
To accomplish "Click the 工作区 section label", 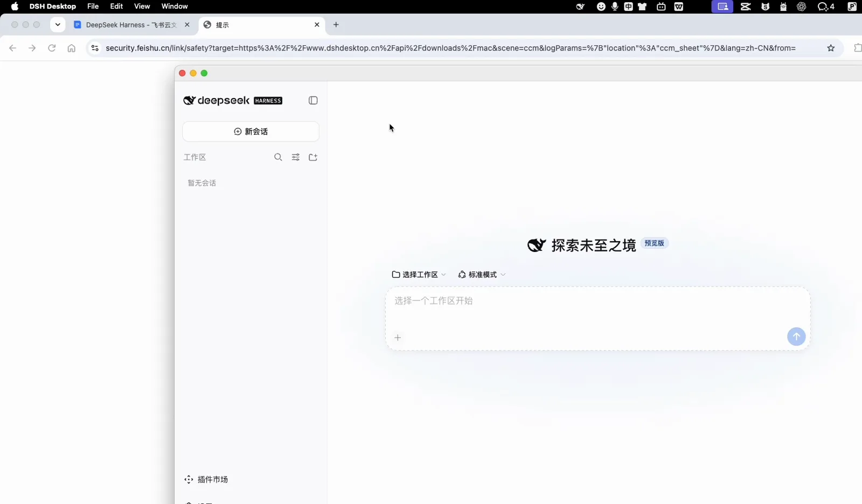I will (x=195, y=157).
